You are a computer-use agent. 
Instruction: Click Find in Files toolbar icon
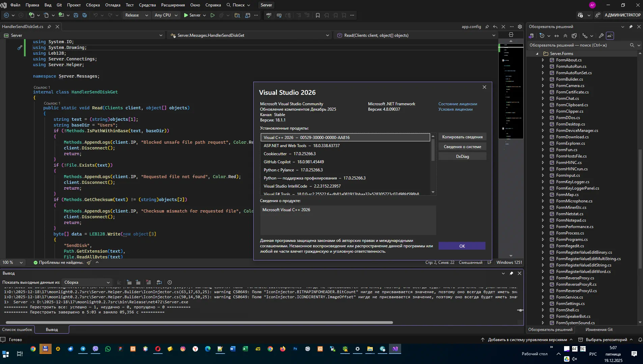coord(237,15)
